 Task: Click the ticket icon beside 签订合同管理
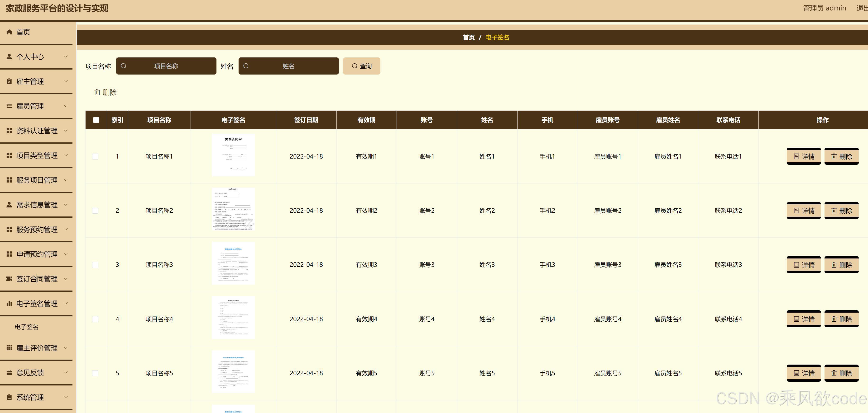[x=10, y=279]
